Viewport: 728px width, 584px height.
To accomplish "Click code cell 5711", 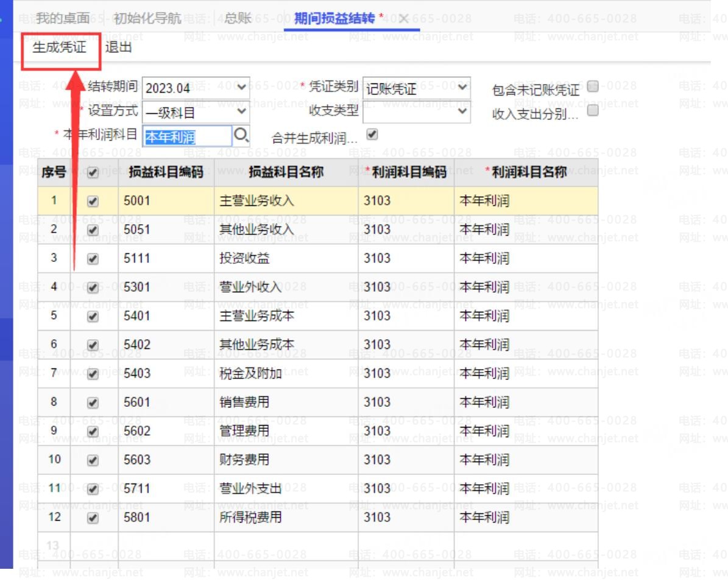I will click(166, 489).
